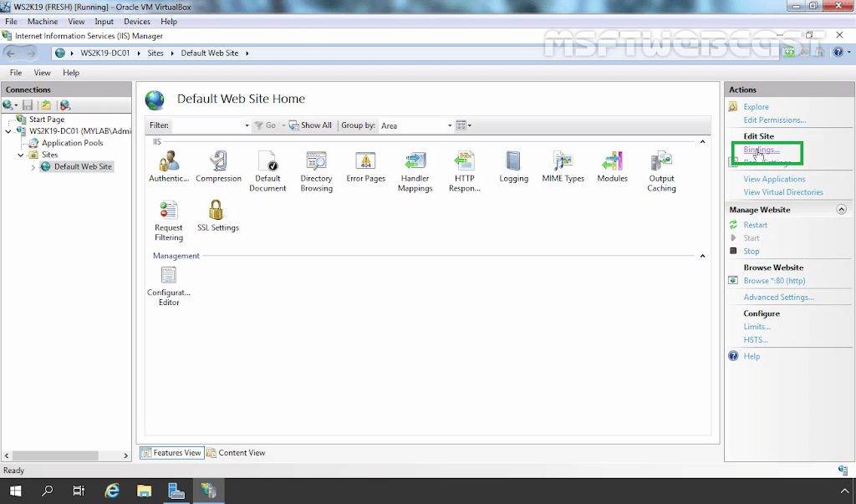This screenshot has width=856, height=504.
Task: Open the Logging feature
Action: [514, 166]
